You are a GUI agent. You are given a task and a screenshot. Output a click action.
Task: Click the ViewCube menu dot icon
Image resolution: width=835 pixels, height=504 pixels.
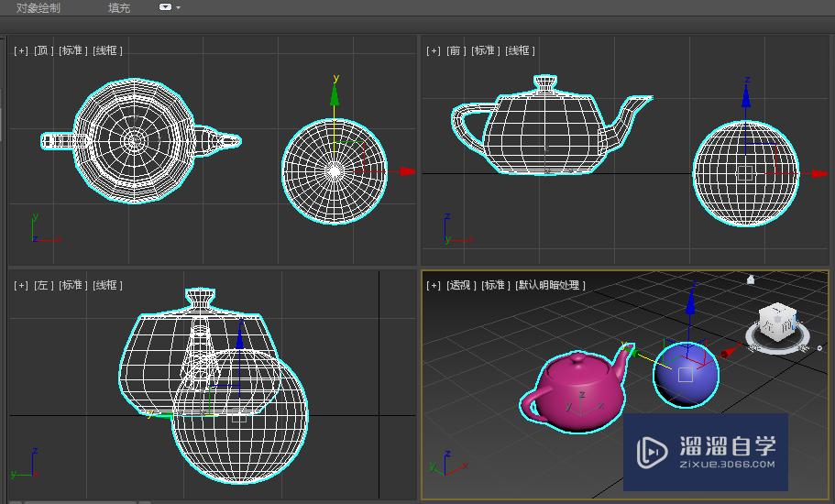click(x=819, y=348)
